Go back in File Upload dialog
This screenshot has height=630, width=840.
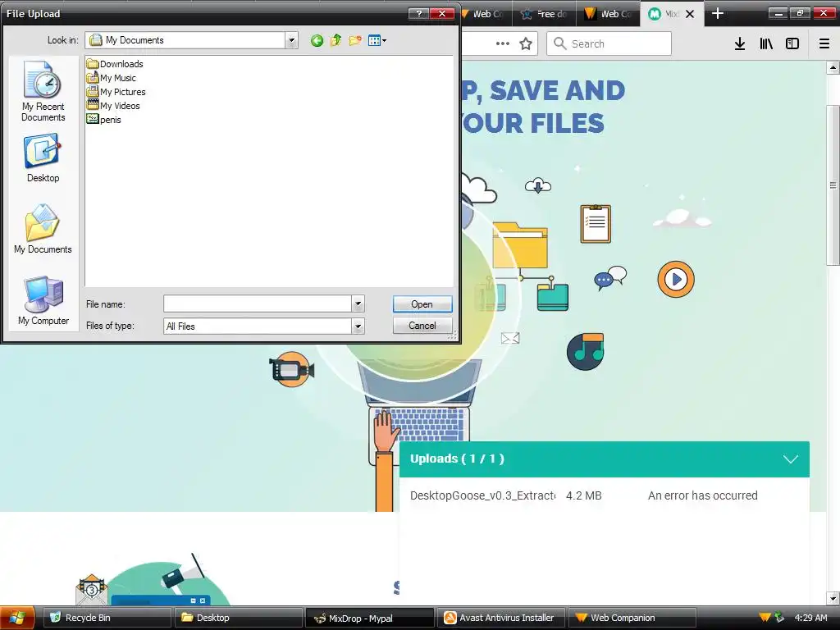[317, 40]
